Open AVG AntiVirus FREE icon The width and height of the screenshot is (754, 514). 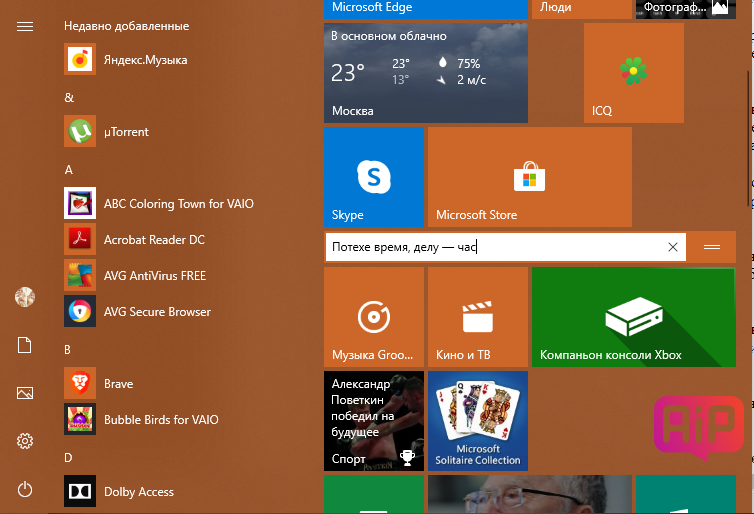point(80,275)
